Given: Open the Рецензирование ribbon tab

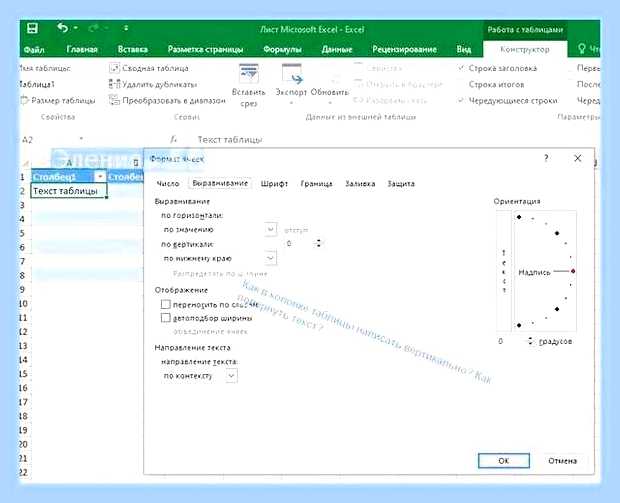Looking at the screenshot, I should pos(404,49).
